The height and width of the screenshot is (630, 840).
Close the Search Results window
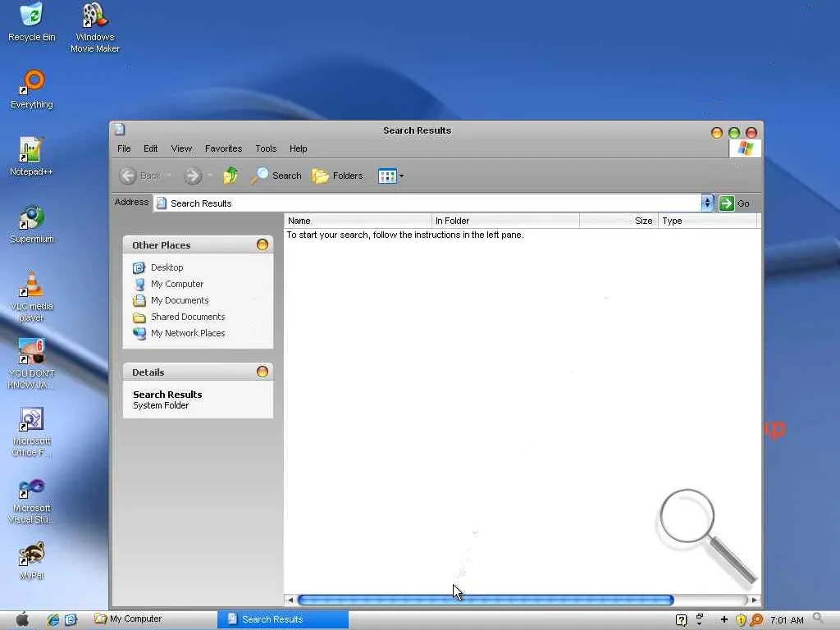tap(751, 133)
